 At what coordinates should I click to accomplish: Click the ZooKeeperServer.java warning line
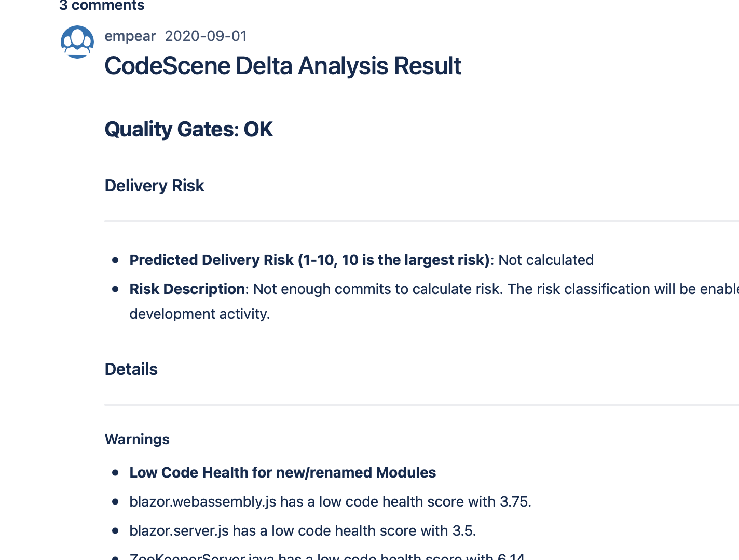327,556
